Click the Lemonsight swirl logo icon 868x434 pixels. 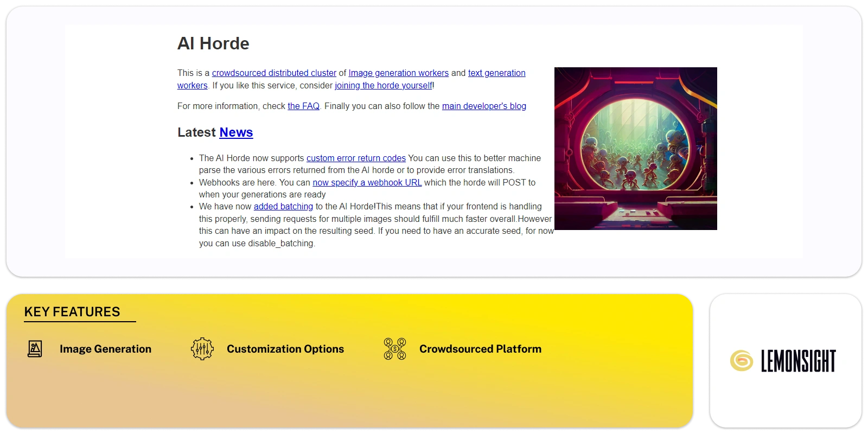coord(741,361)
